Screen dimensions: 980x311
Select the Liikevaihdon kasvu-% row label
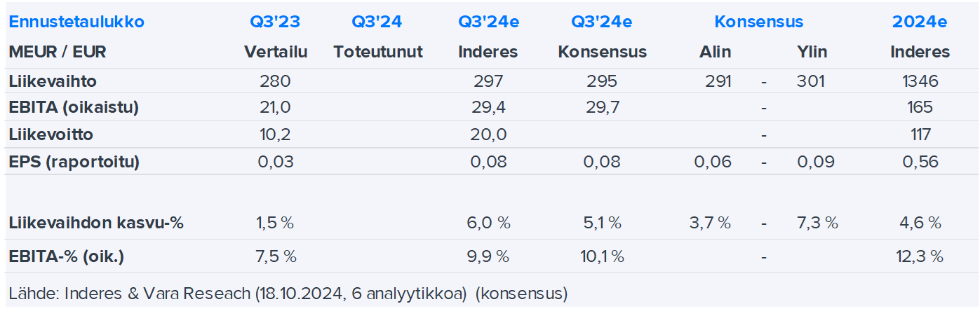[96, 223]
